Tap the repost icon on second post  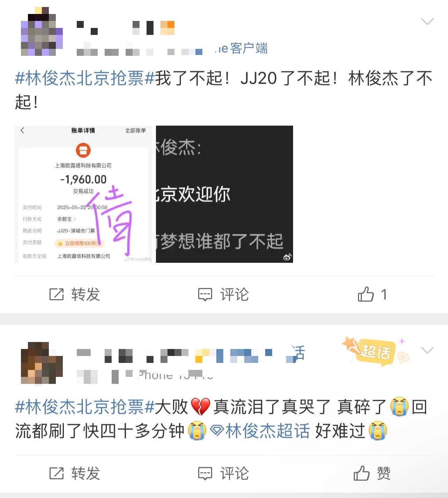coord(57,474)
